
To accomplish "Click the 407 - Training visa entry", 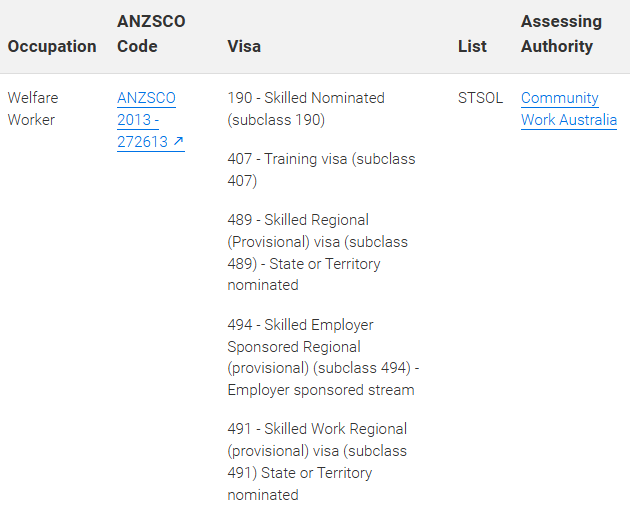I will [x=321, y=159].
